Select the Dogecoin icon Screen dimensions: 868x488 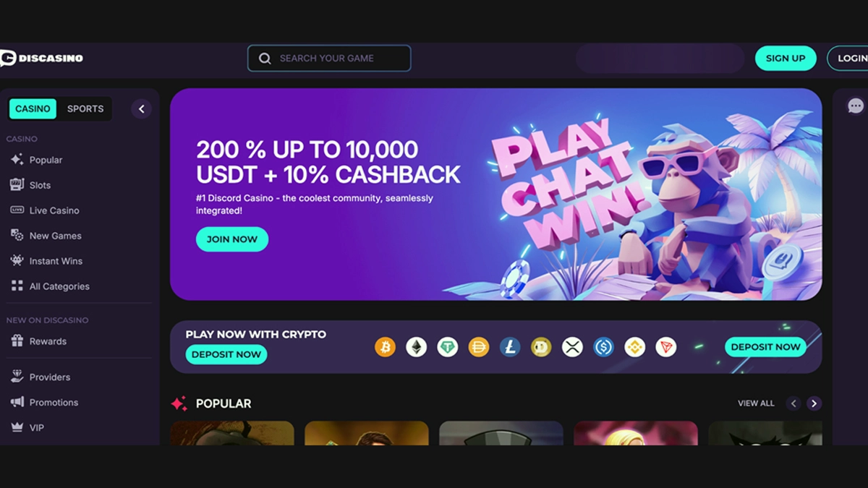click(541, 348)
